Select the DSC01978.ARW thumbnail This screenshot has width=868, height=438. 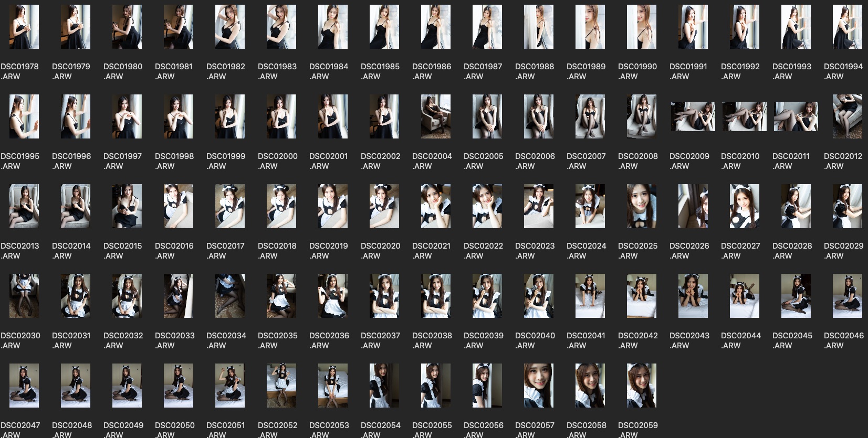click(24, 27)
